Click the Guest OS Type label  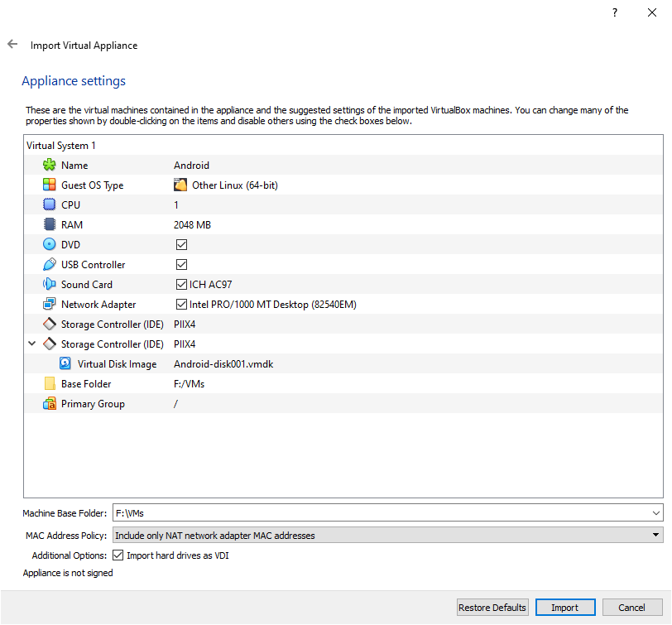(92, 185)
